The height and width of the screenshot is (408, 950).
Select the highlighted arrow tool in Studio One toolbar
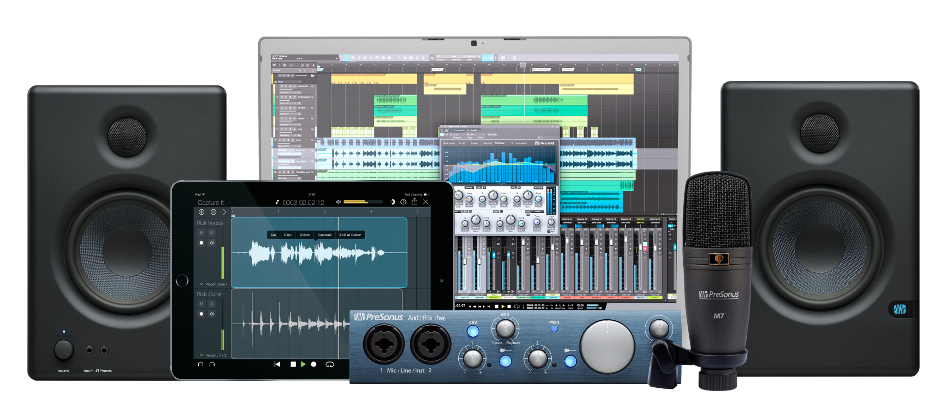(347, 58)
